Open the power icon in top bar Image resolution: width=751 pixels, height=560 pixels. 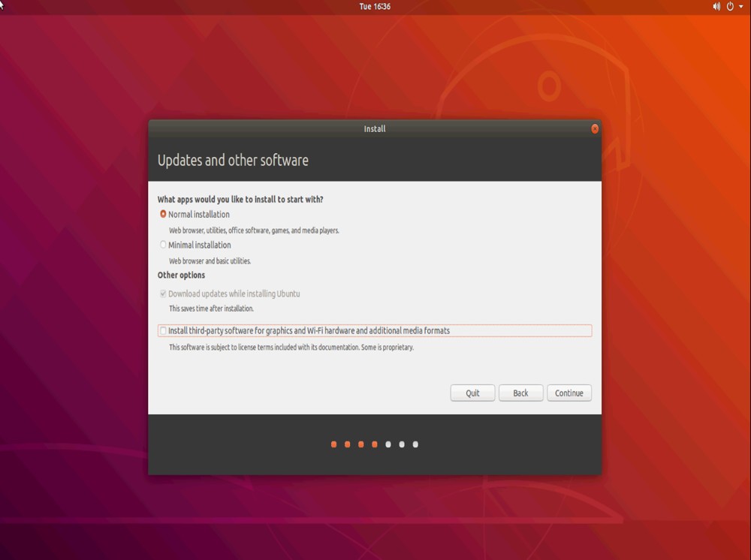point(730,7)
